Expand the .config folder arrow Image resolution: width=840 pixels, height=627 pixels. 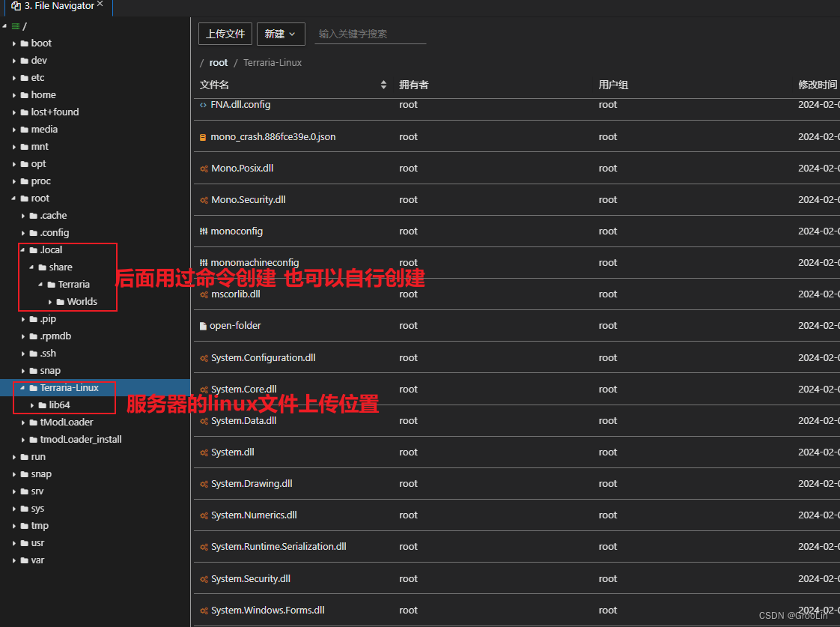point(23,233)
